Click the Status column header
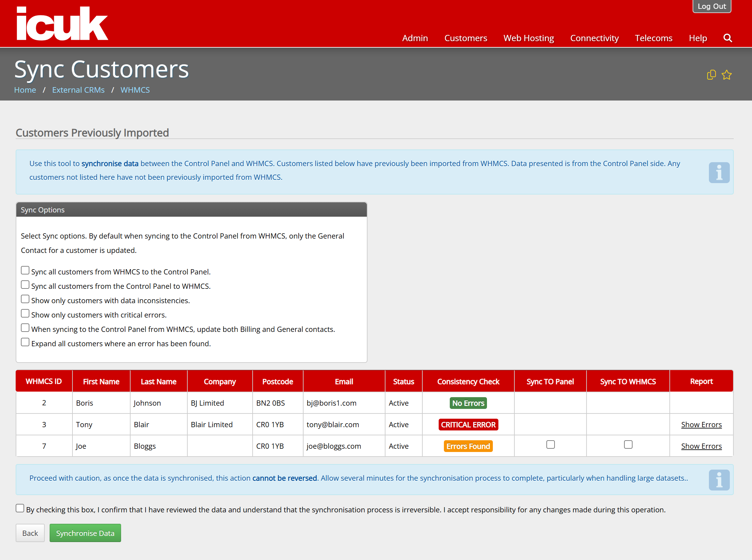The height and width of the screenshot is (560, 752). (403, 381)
